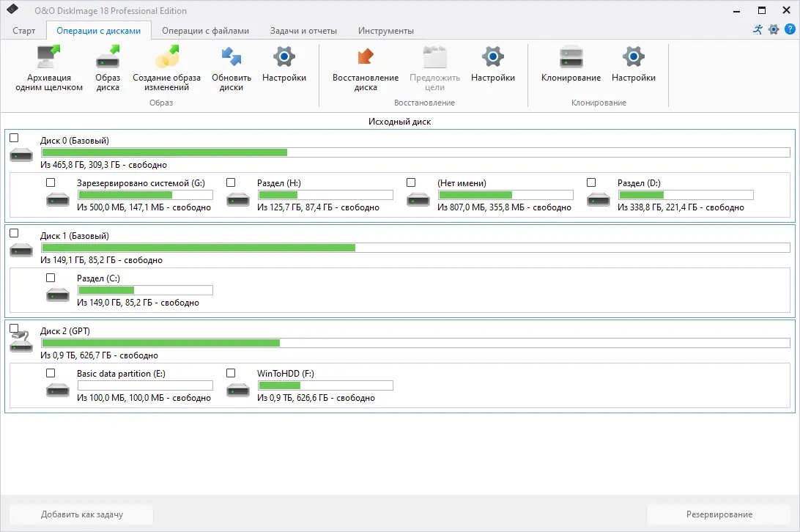Screen dimensions: 800x532
Task: Choose Восстановление диска
Action: pyautogui.click(x=366, y=68)
